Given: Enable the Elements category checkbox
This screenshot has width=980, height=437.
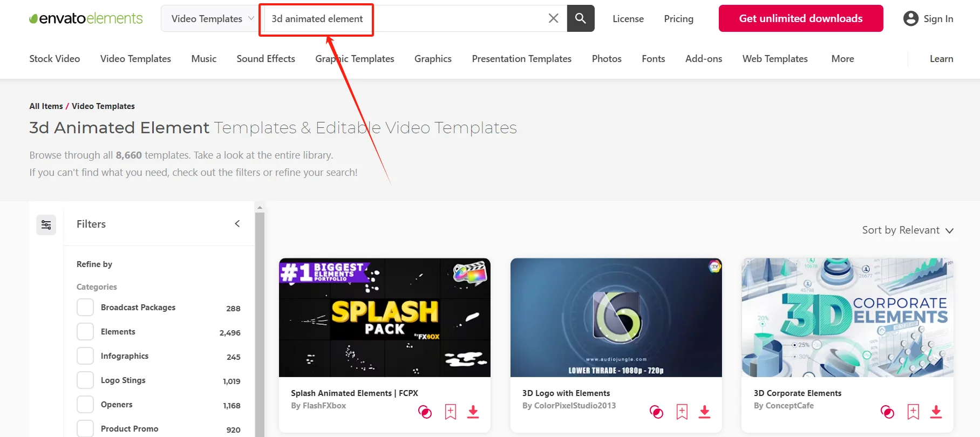Looking at the screenshot, I should [x=85, y=332].
